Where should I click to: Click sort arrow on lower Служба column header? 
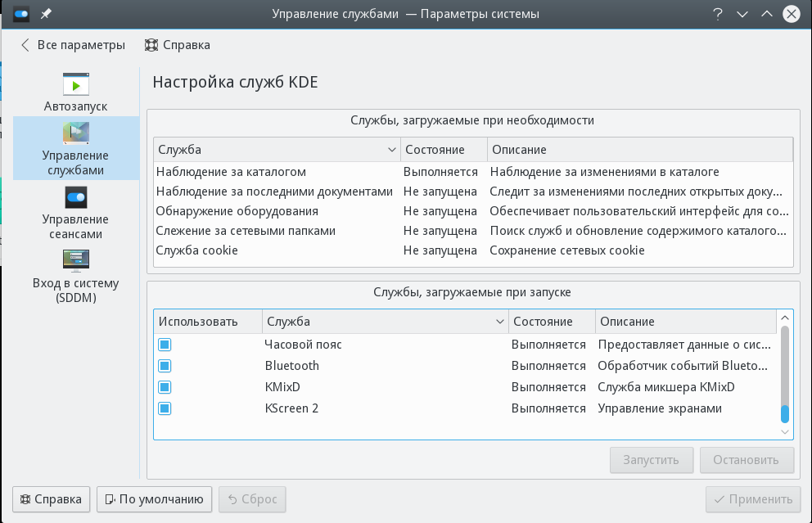[x=499, y=322]
